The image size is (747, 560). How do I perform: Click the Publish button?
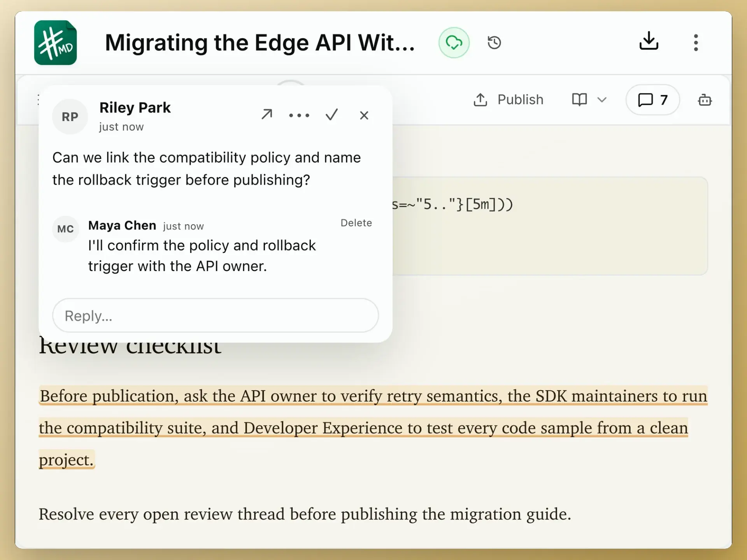tap(508, 100)
